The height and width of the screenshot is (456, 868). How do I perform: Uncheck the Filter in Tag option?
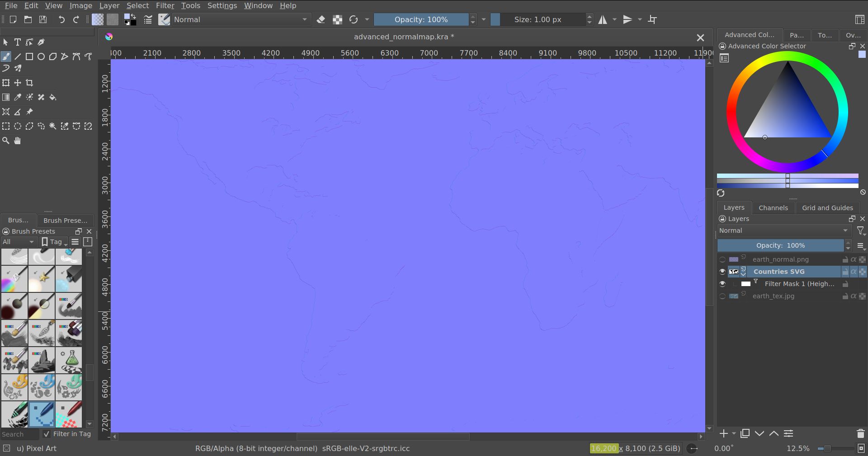click(47, 434)
